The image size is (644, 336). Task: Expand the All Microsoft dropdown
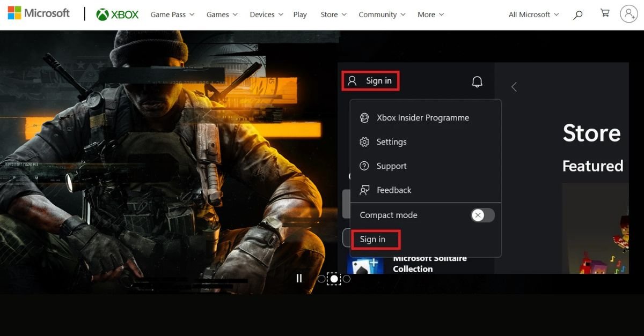[x=533, y=14]
